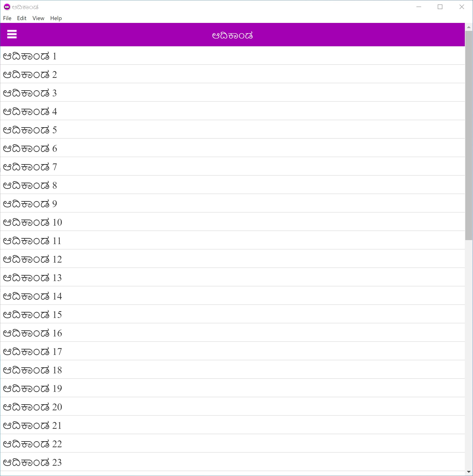Open the File menu
This screenshot has height=476, width=473.
coord(7,18)
